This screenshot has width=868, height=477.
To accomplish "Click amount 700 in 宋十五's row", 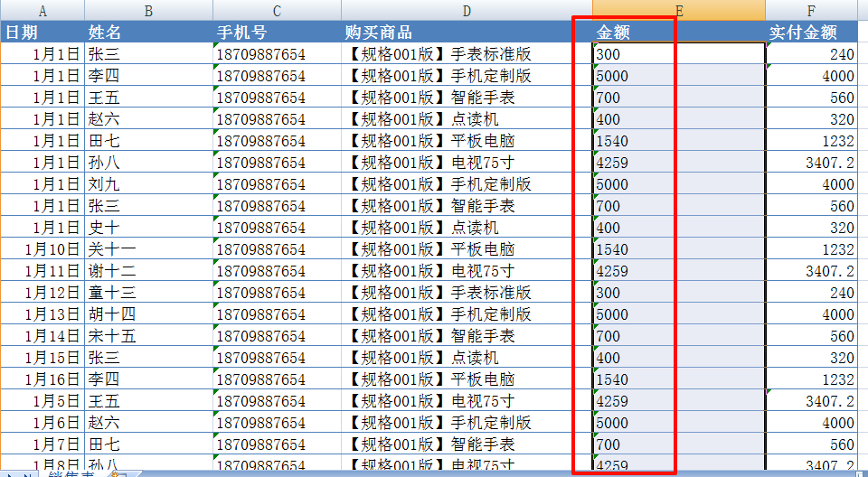I will point(679,336).
